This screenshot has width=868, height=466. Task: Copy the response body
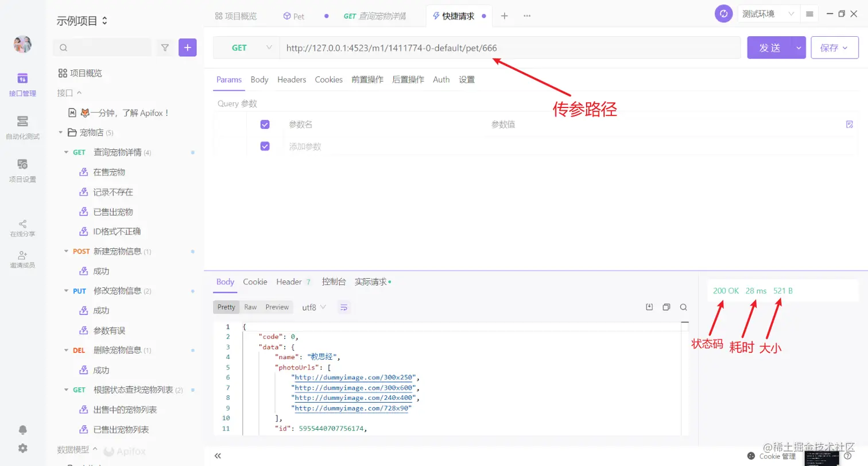(666, 307)
